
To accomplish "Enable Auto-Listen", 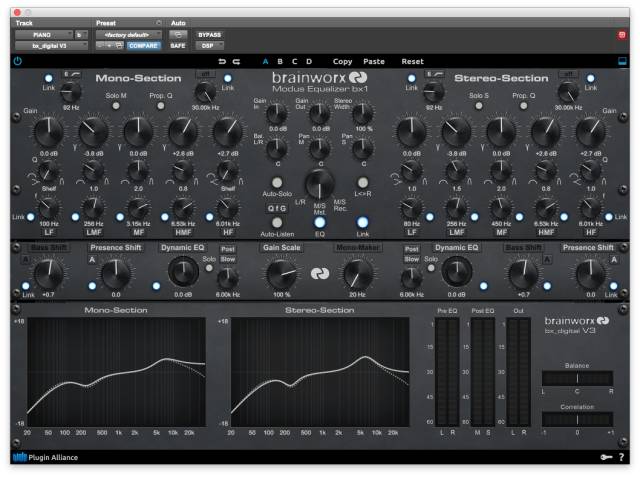I will tap(277, 222).
